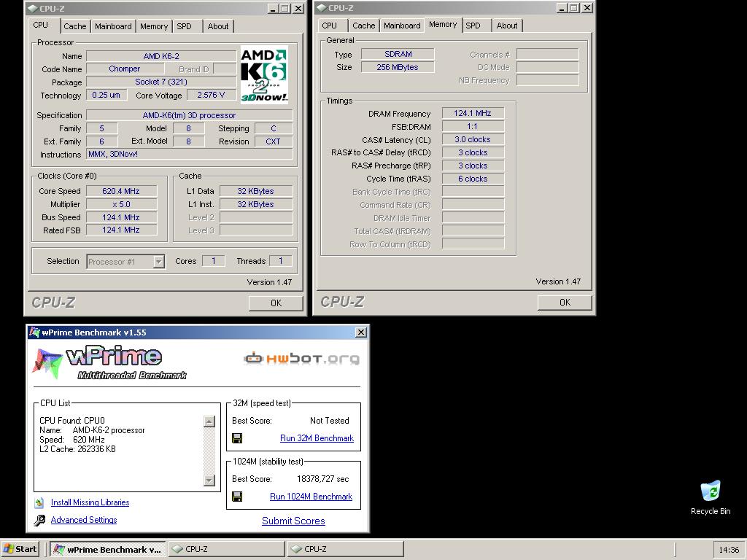Click the DRAM Frequency value in Memory window
Screen dimensions: 747x560
(472, 113)
